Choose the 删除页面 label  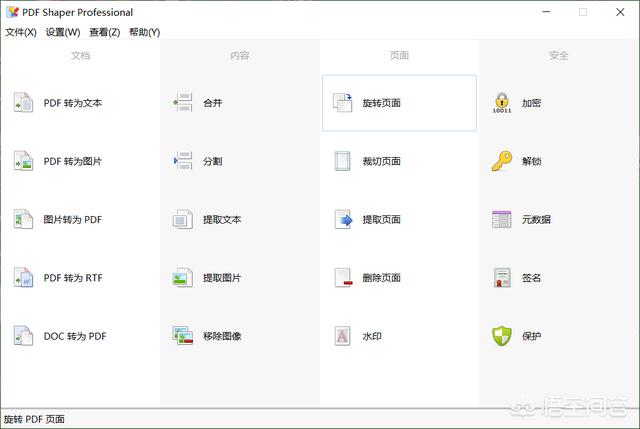[x=382, y=278]
